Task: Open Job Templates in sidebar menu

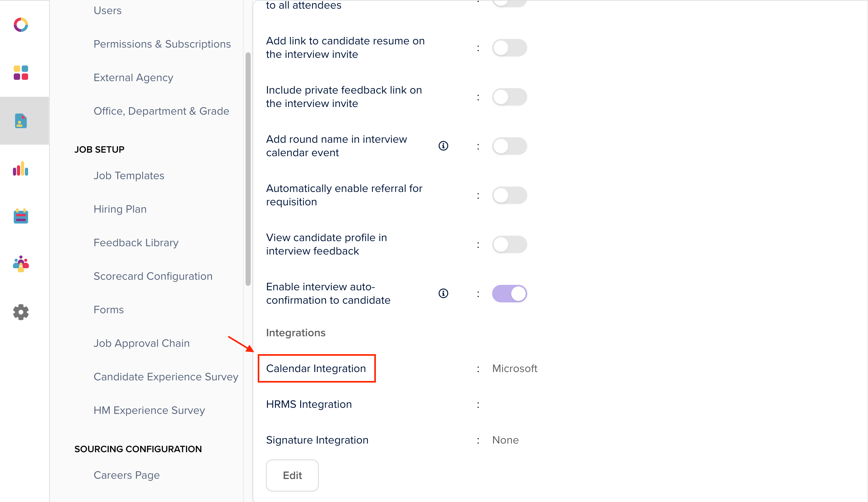Action: click(129, 176)
